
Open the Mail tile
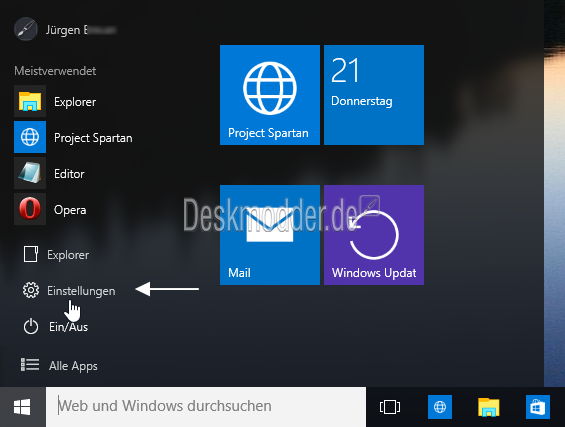coord(270,235)
